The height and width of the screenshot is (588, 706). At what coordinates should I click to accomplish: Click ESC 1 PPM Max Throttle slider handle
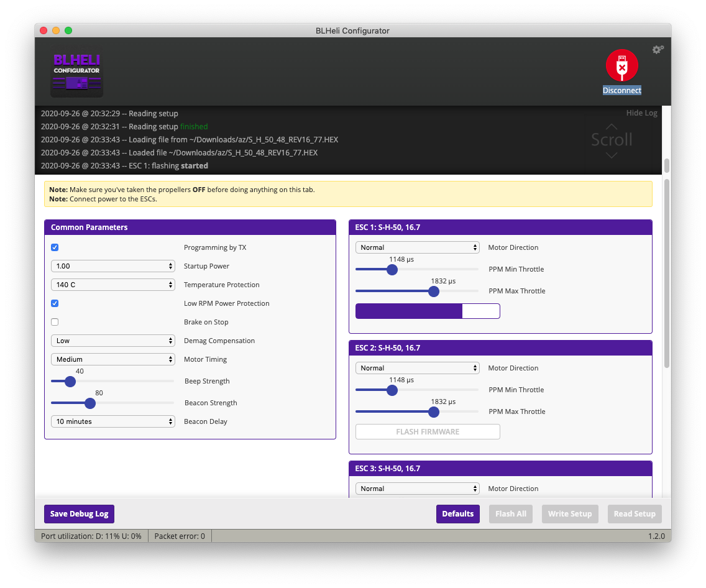[434, 292]
